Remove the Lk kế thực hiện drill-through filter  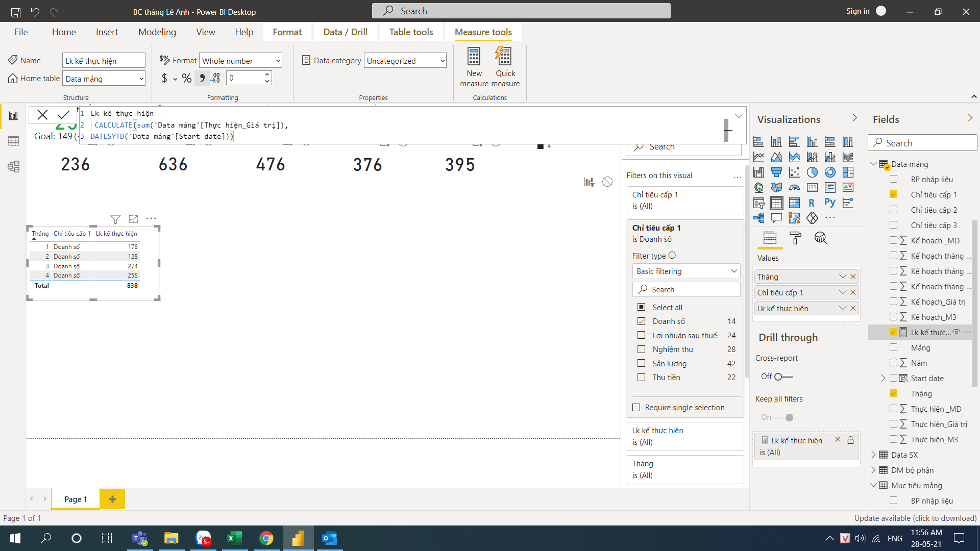point(838,439)
